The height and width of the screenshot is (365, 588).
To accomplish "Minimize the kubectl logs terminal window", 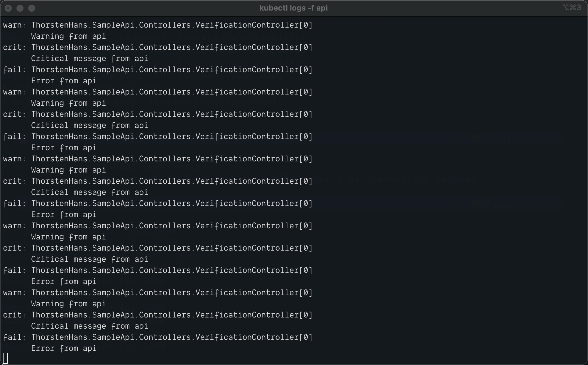I will coord(20,8).
